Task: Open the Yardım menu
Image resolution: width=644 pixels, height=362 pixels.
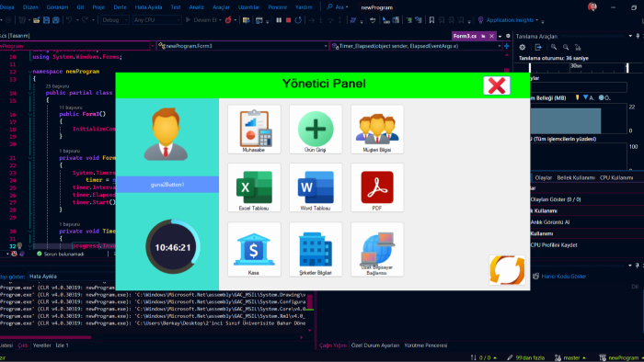Action: click(304, 7)
